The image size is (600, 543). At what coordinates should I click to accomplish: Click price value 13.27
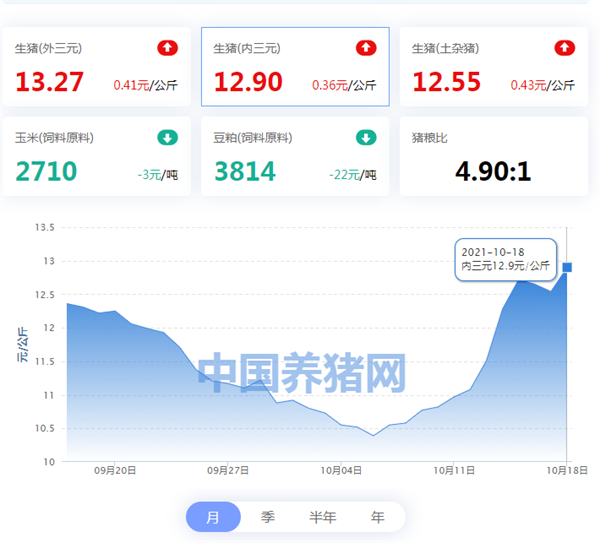pos(49,82)
